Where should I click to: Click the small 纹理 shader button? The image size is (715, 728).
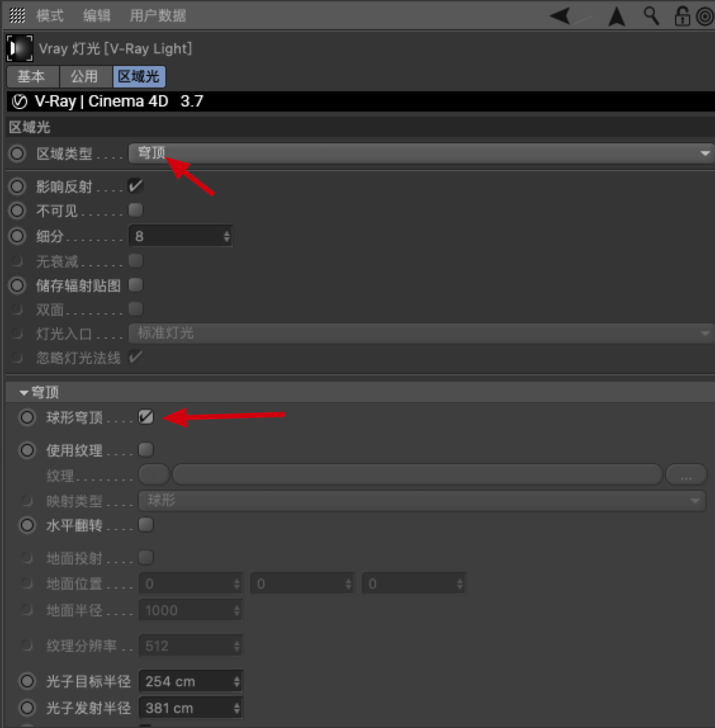[x=153, y=474]
